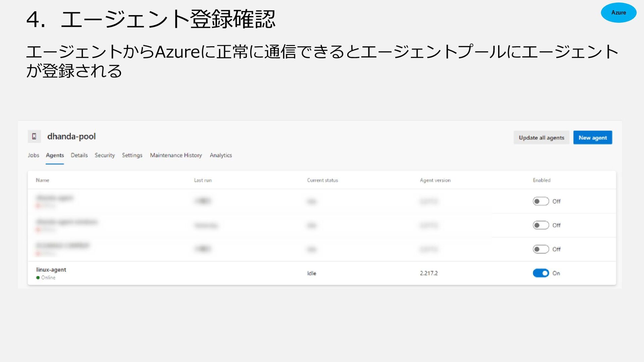The height and width of the screenshot is (362, 644).
Task: Click the dhanda-pool agent pool icon
Action: tap(34, 136)
